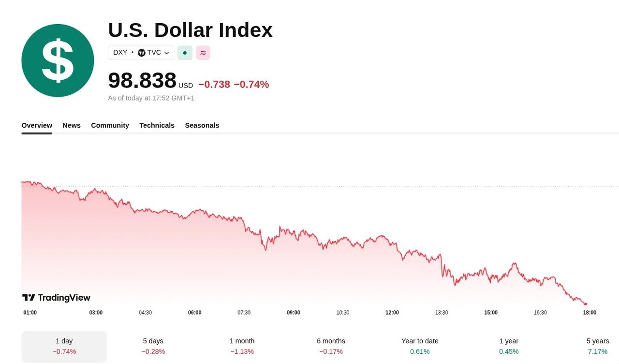Click the TVC provider logo icon
Image resolution: width=619 pixels, height=364 pixels.
(141, 53)
